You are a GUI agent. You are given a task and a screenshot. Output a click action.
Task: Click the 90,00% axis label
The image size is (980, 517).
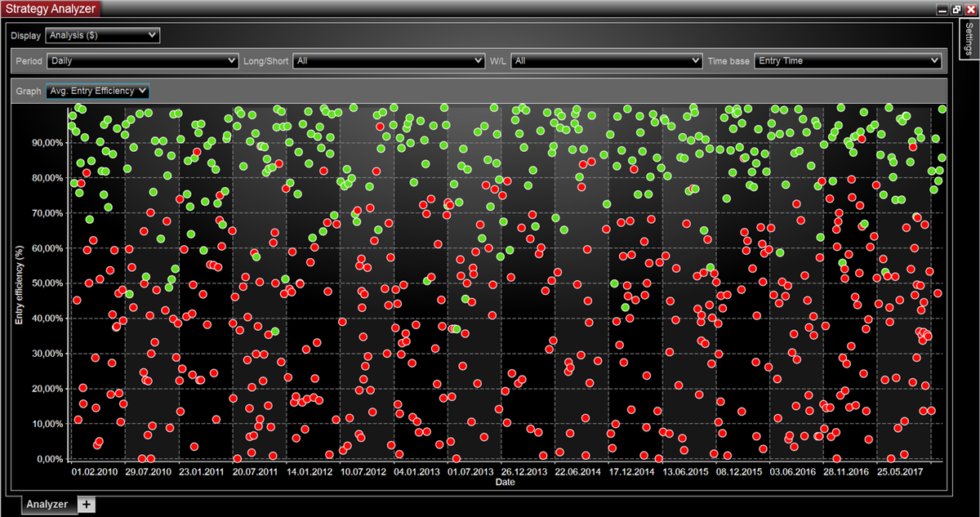click(x=48, y=142)
